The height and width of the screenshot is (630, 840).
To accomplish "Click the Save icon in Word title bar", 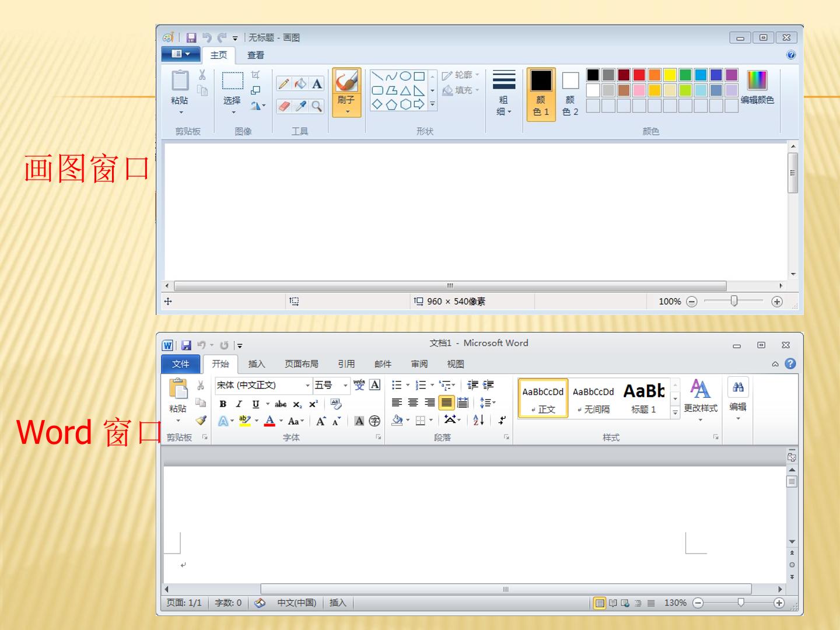I will [186, 345].
